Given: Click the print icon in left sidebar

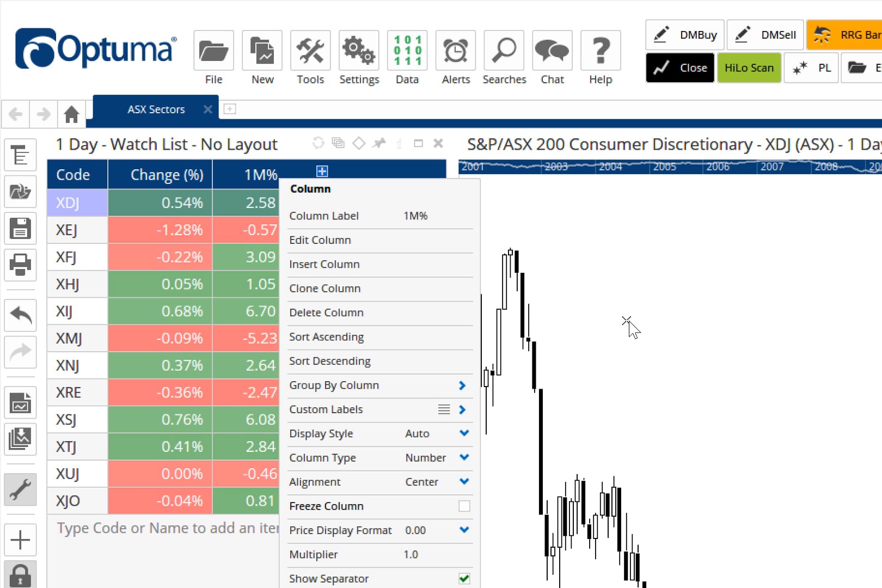Looking at the screenshot, I should (20, 265).
